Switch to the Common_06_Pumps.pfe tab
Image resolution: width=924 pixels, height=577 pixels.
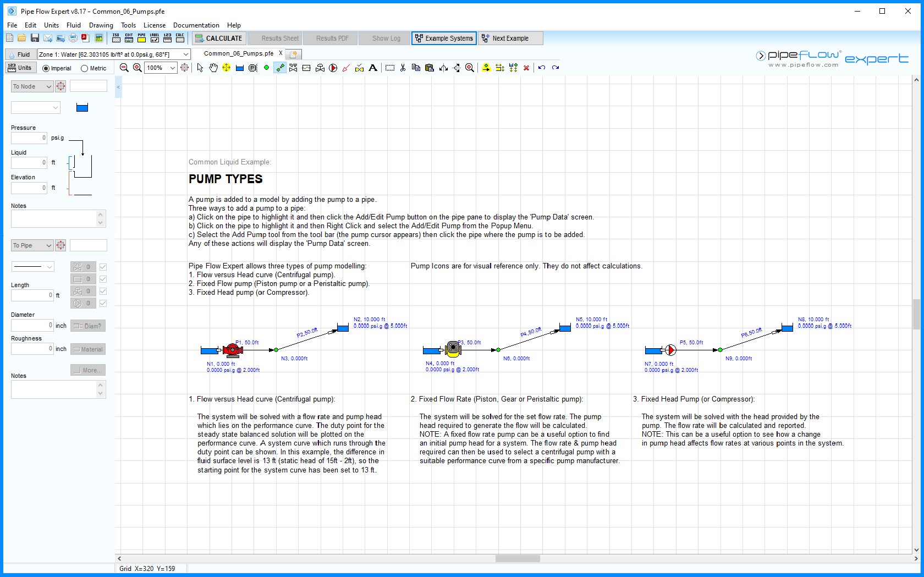[x=238, y=53]
